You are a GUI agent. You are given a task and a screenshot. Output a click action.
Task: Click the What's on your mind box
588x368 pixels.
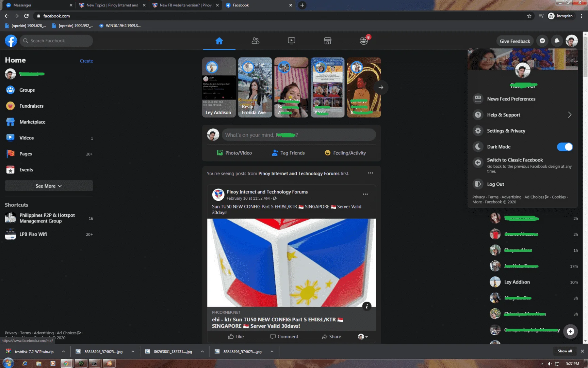tap(299, 135)
